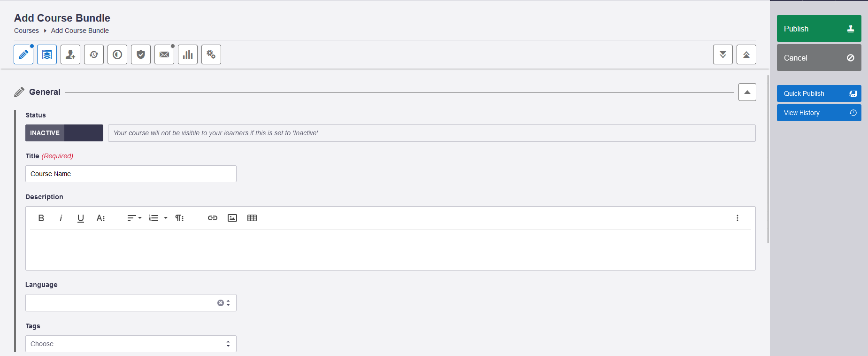Click the page vertical scrollbar

(768, 160)
